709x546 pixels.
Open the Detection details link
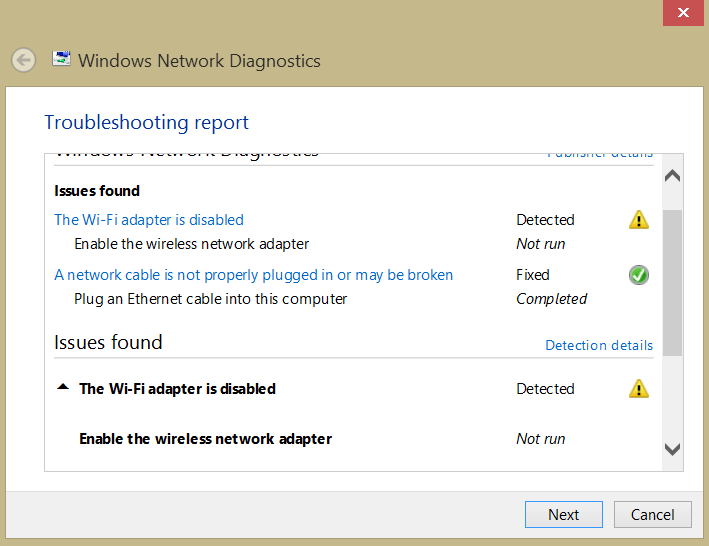tap(599, 345)
